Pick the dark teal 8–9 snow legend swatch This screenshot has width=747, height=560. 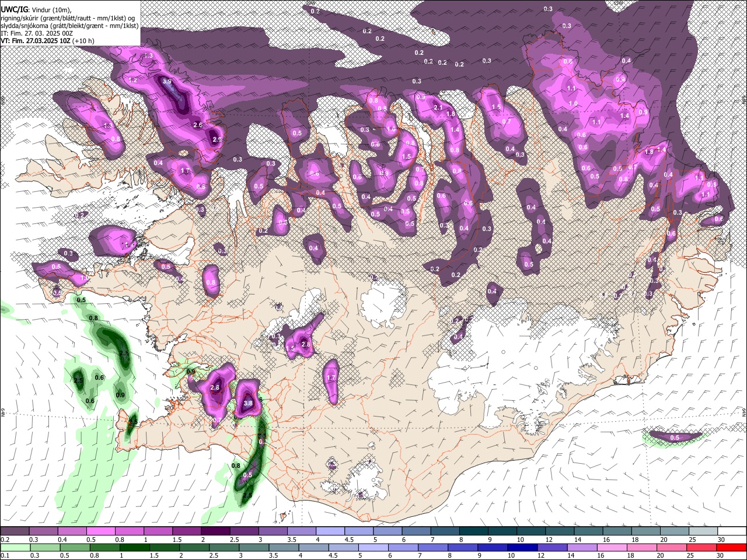click(x=473, y=531)
